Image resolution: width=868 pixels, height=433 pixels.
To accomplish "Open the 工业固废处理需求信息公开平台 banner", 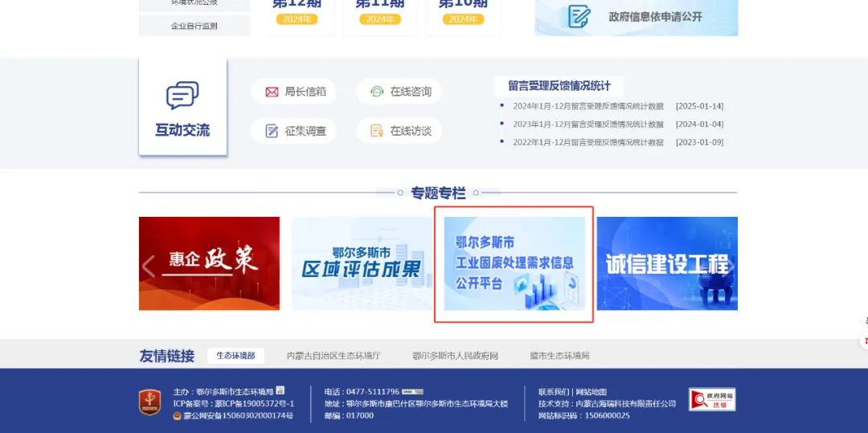I will [514, 263].
